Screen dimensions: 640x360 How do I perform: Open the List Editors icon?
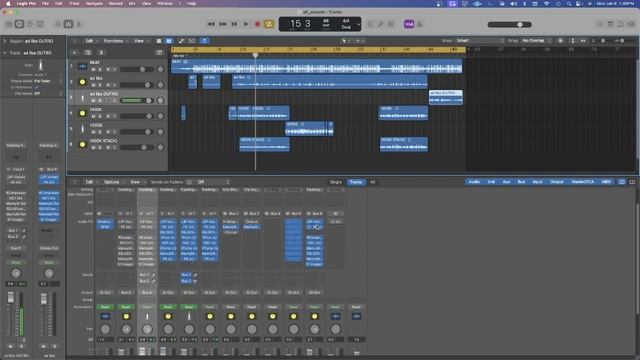pos(600,24)
